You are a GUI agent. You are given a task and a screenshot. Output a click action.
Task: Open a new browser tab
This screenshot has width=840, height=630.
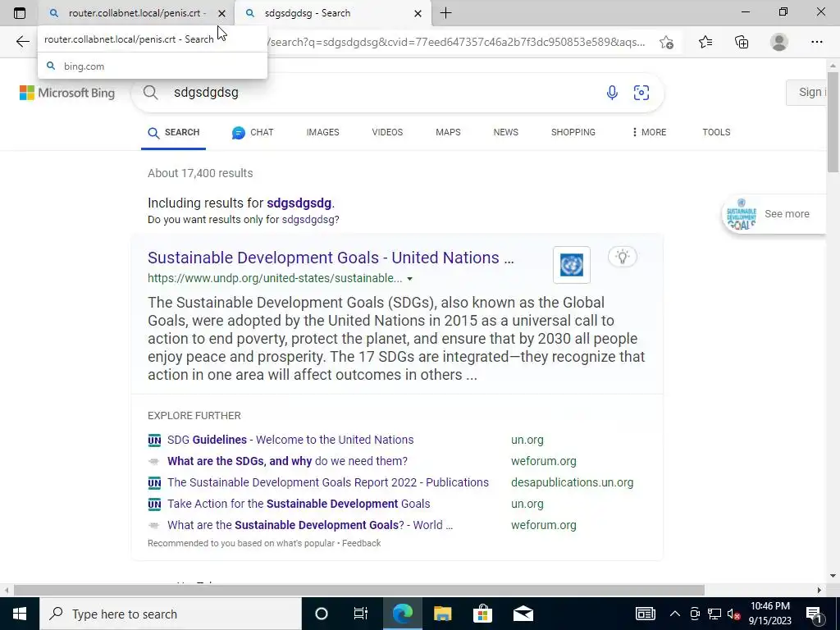pyautogui.click(x=445, y=13)
